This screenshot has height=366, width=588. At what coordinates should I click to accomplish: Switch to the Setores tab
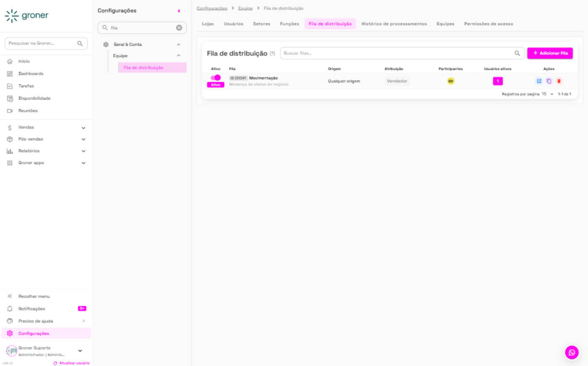[x=262, y=24]
